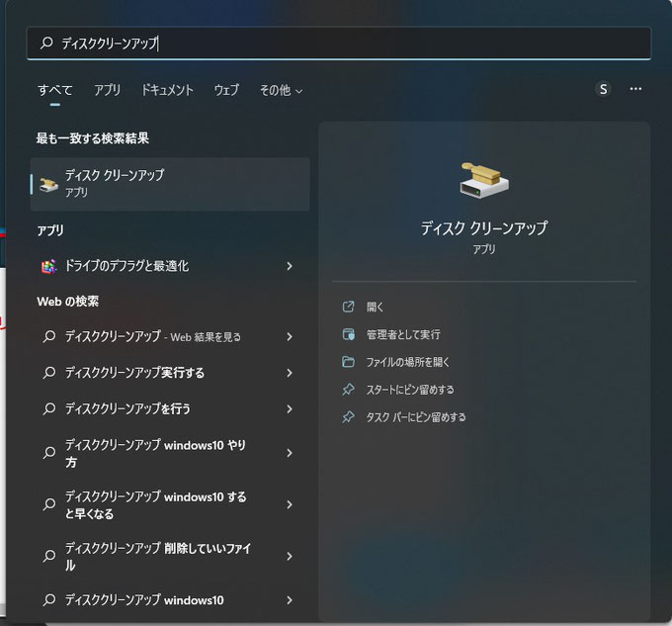This screenshot has width=672, height=626.
Task: Expand the 削除していいファイル chevron
Action: (x=290, y=557)
